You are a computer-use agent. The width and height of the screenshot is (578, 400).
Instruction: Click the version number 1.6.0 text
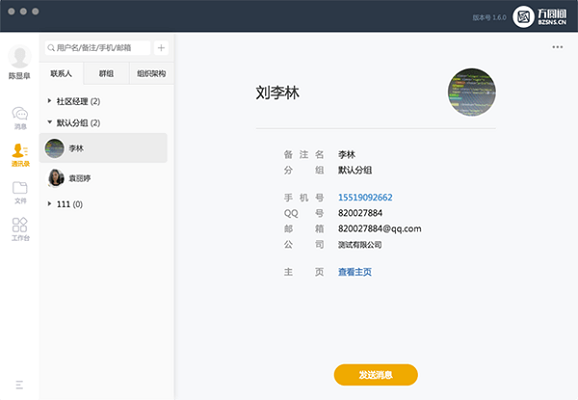tap(489, 17)
